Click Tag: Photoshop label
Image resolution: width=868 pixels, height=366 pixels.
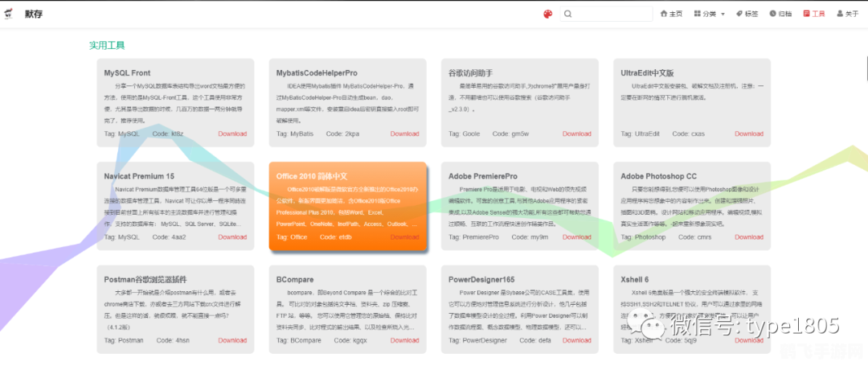643,237
